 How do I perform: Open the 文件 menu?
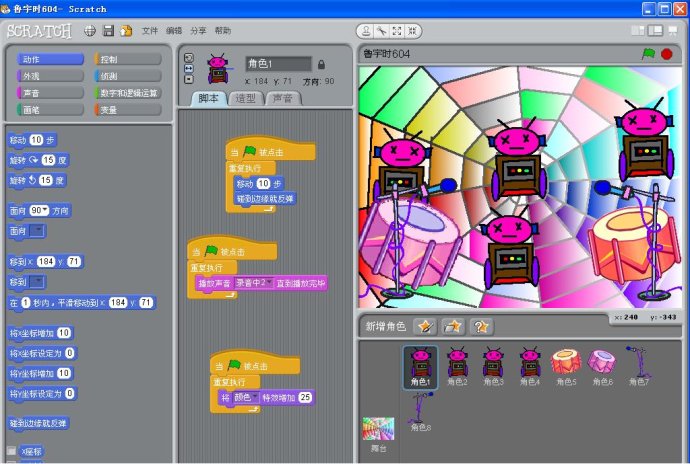click(150, 31)
